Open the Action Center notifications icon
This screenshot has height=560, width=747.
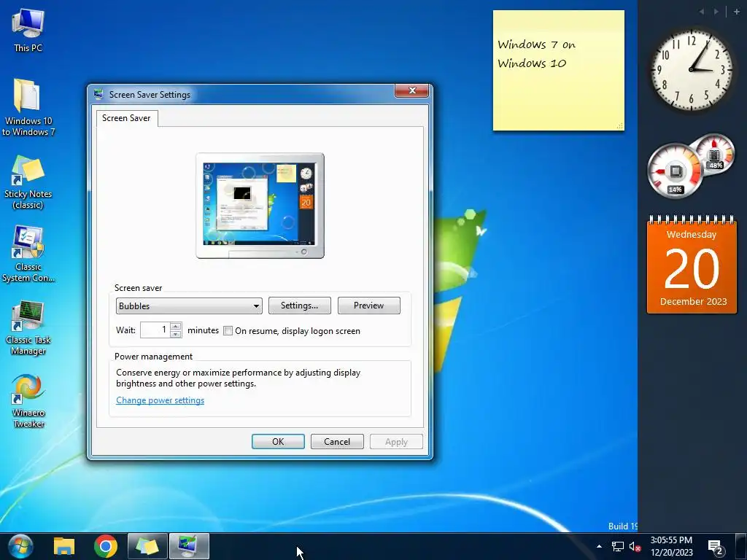click(x=716, y=547)
